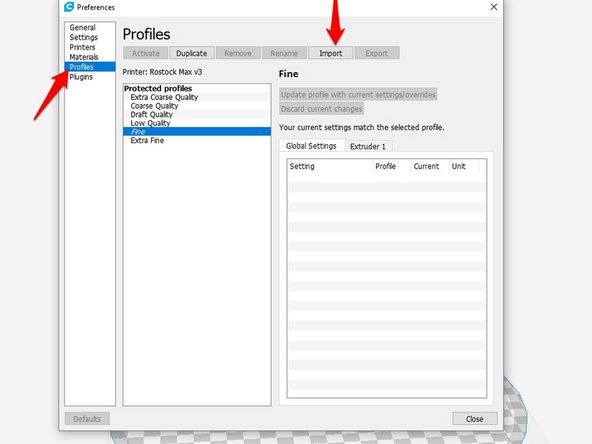The image size is (592, 444).
Task: Switch to the Global Settings tab
Action: (x=311, y=146)
